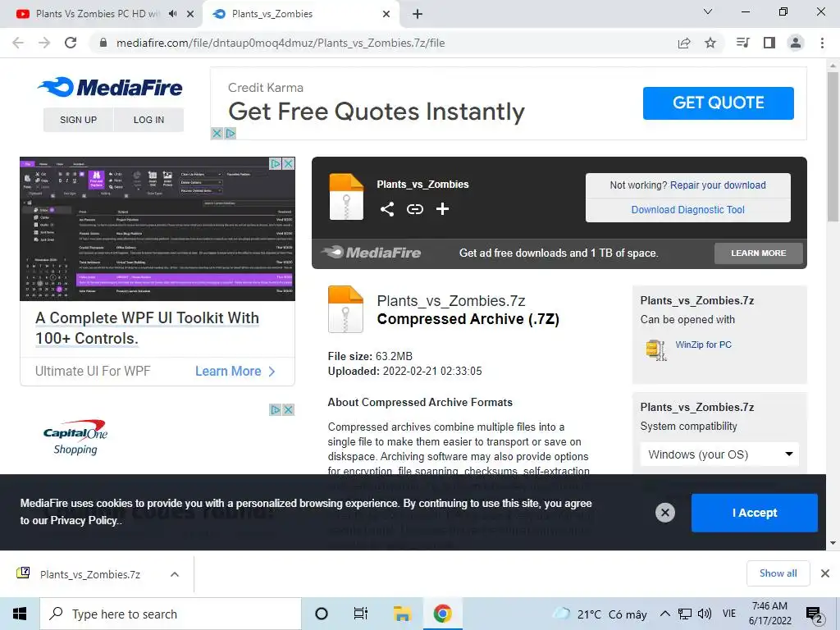840x630 pixels.
Task: Click the share icon under Plants_vs_Zombies
Action: point(387,209)
